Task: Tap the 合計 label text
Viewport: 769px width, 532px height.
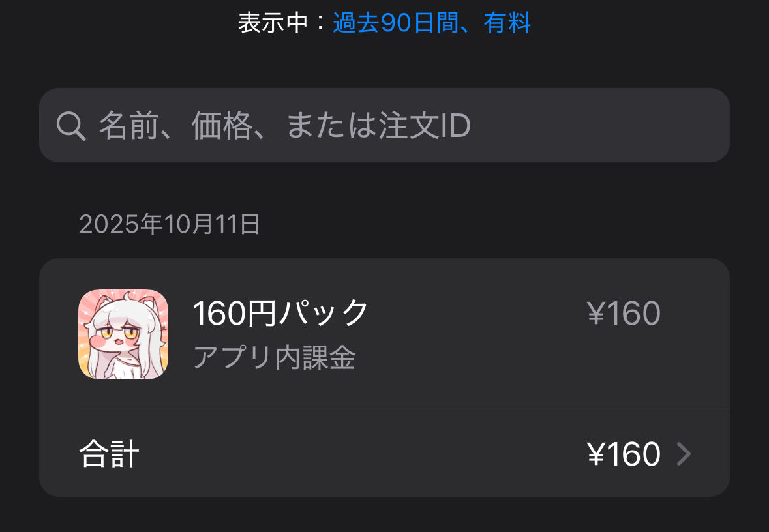Action: (110, 454)
